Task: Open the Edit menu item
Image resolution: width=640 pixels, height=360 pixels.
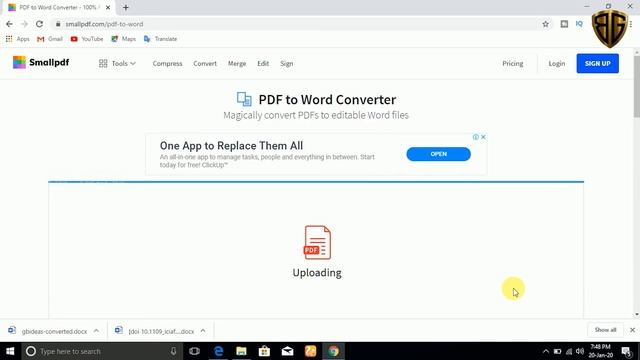Action: click(x=263, y=64)
